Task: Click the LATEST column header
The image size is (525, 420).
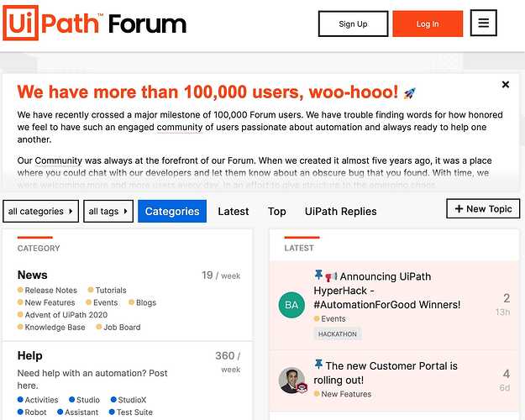Action: tap(299, 248)
